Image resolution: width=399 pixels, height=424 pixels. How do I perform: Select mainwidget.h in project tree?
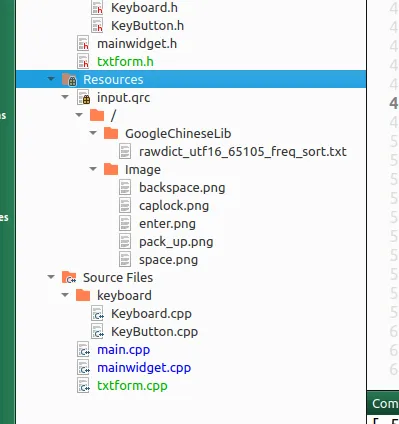tap(137, 44)
